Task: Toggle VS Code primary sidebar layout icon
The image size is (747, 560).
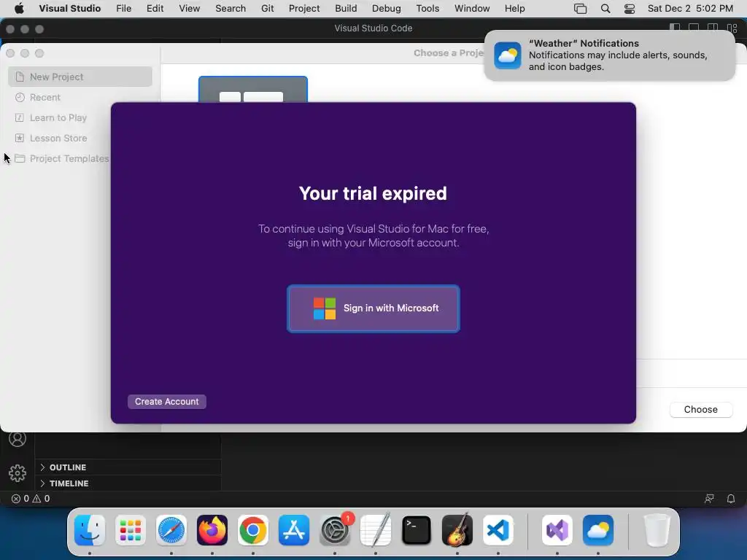Action: 675,28
